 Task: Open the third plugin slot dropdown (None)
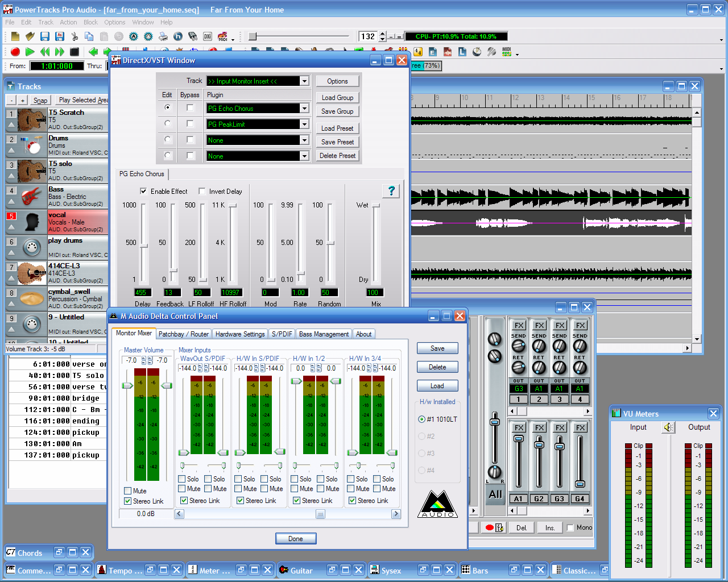(x=304, y=140)
